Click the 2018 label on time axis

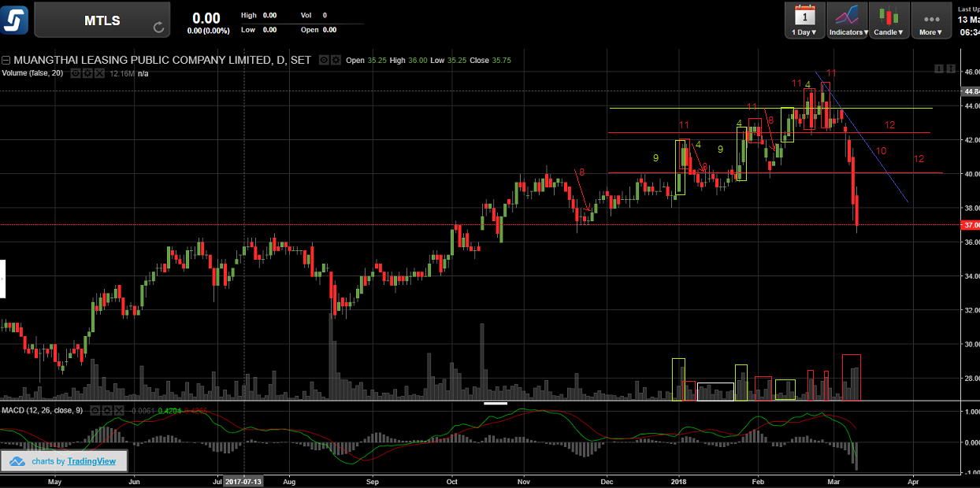tap(679, 480)
